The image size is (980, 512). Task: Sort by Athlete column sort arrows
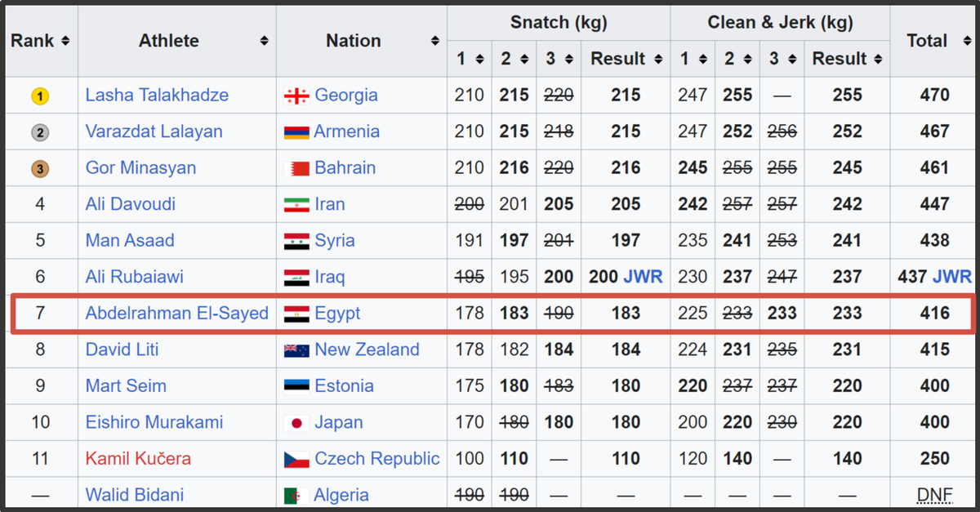pos(264,41)
